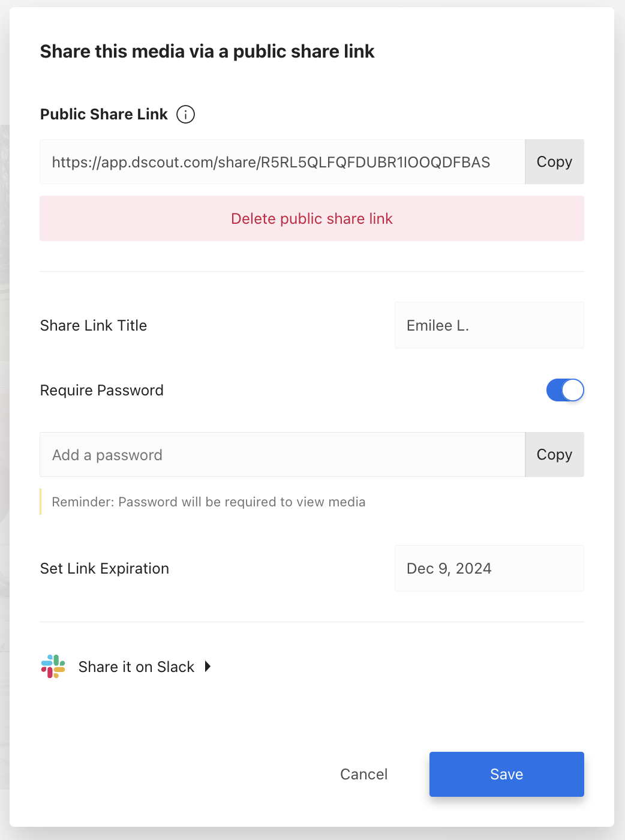Cancel the share dialog

[x=363, y=774]
